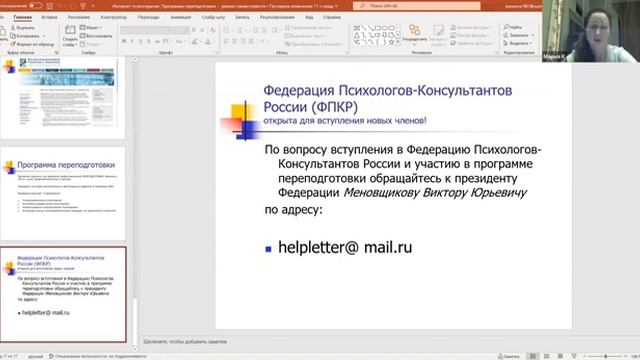
Task: Click the zoom slider in status bar
Action: pyautogui.click(x=606, y=356)
